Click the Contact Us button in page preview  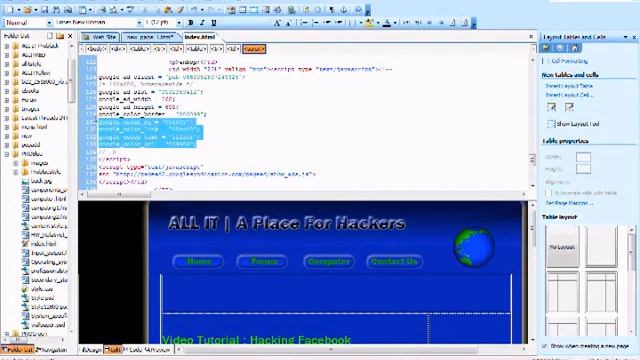tap(394, 261)
